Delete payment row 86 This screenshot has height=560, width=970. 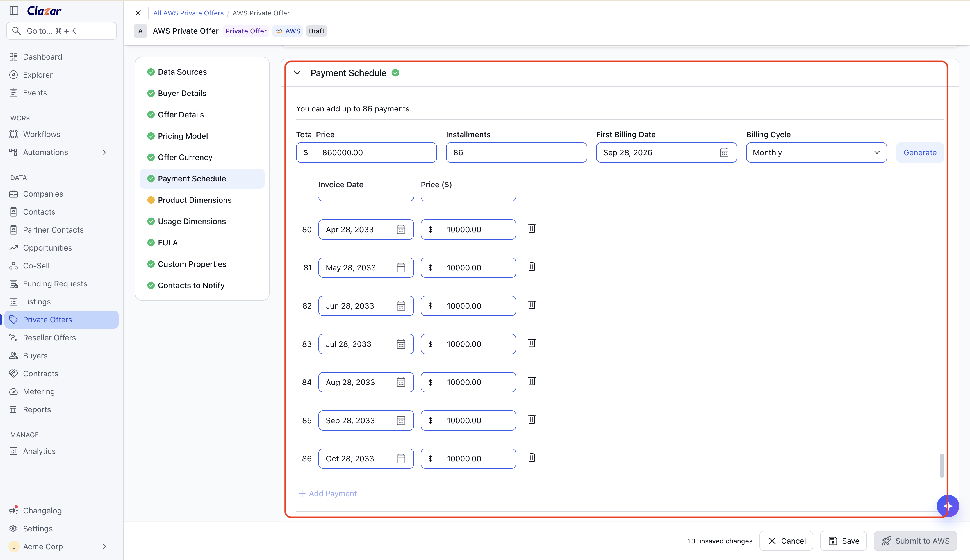pyautogui.click(x=532, y=458)
